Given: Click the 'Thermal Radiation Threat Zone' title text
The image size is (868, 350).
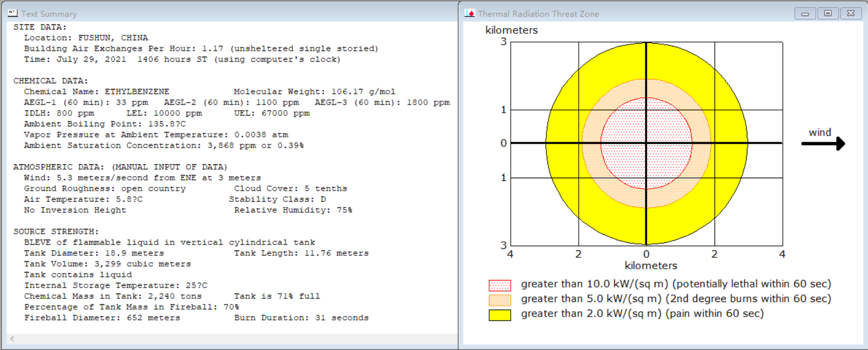Looking at the screenshot, I should click(538, 14).
